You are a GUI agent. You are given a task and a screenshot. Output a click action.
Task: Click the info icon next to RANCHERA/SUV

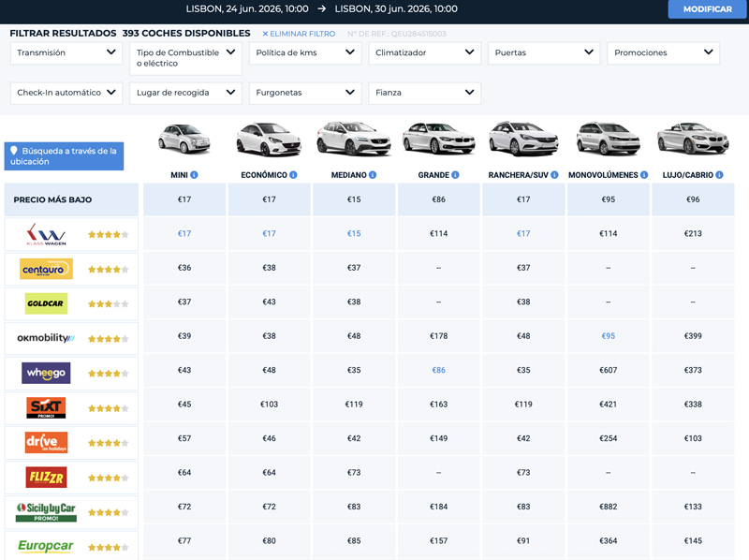[554, 175]
